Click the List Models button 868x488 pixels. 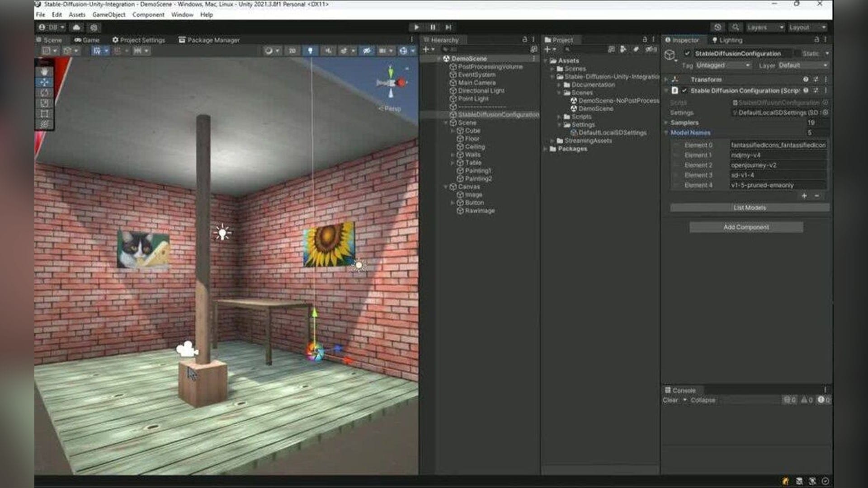coord(750,208)
